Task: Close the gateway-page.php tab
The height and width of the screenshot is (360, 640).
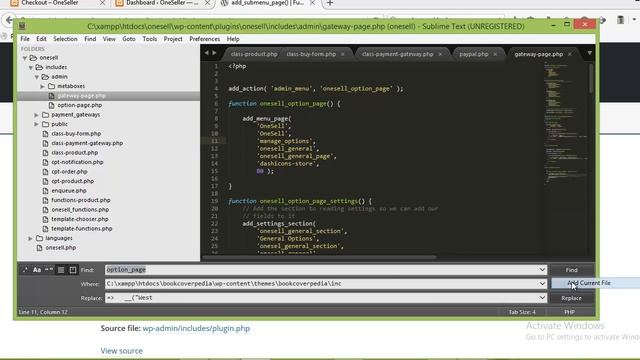Action: pos(570,54)
